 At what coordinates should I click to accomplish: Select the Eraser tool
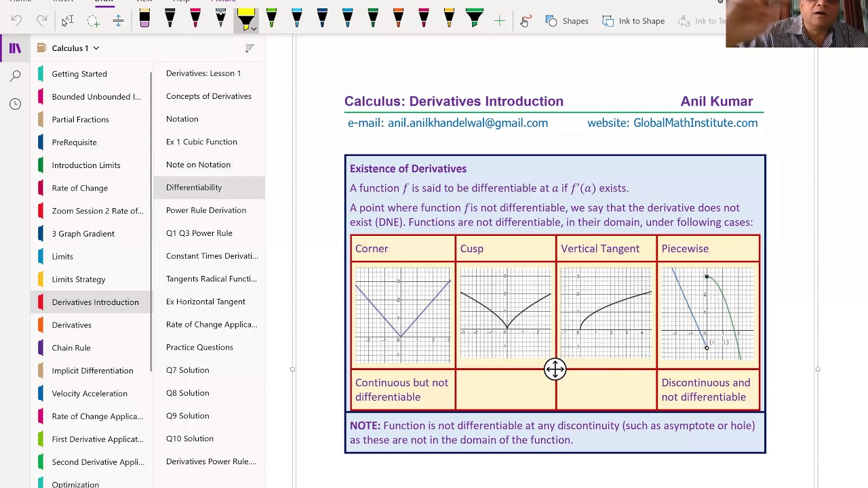pyautogui.click(x=144, y=20)
